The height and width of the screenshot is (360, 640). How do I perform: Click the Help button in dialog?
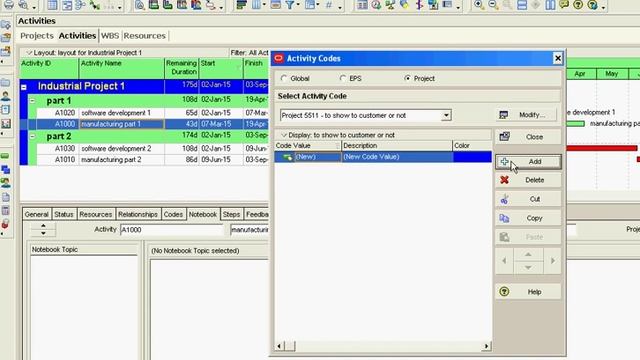coord(528,292)
